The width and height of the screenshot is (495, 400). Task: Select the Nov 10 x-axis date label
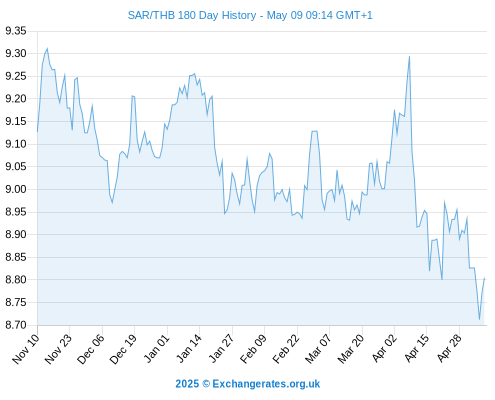[x=26, y=349]
